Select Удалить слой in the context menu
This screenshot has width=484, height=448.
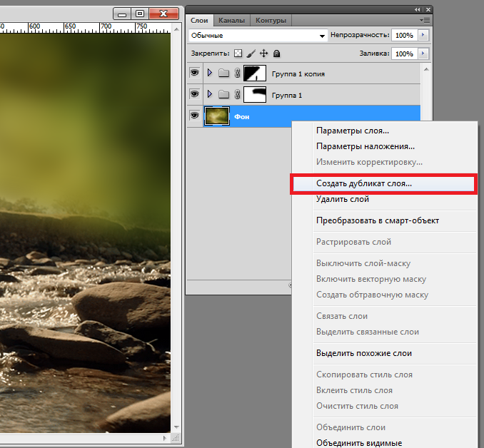(343, 200)
